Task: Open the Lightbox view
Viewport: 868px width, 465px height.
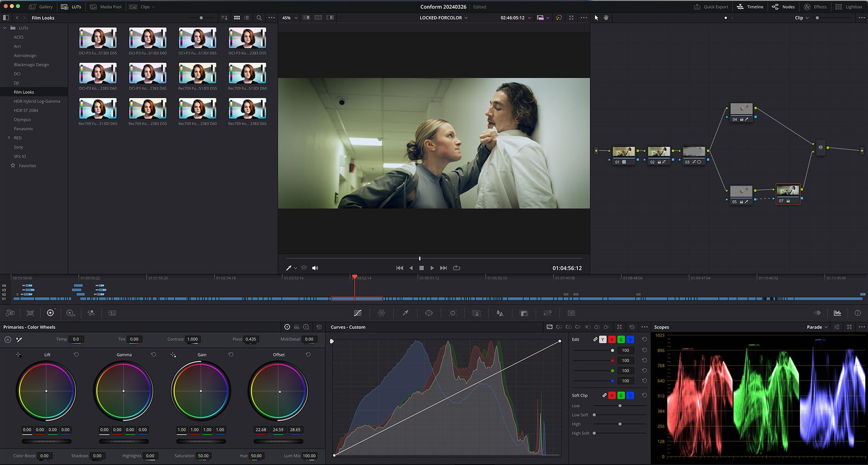Action: coord(849,7)
